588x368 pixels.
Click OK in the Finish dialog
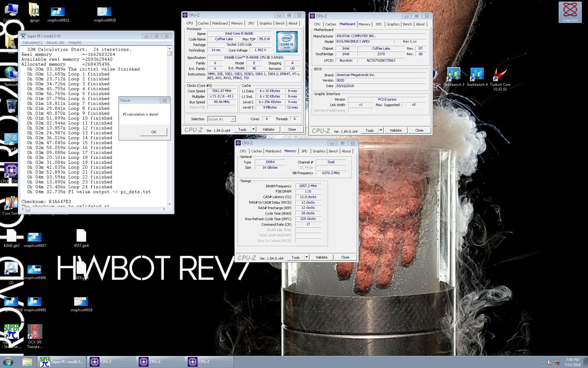(x=154, y=132)
